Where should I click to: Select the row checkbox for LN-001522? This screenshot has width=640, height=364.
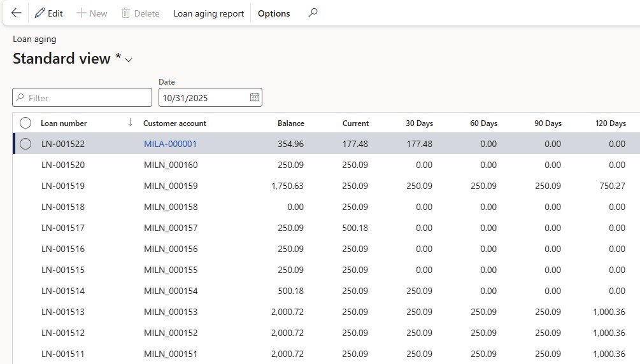click(25, 144)
